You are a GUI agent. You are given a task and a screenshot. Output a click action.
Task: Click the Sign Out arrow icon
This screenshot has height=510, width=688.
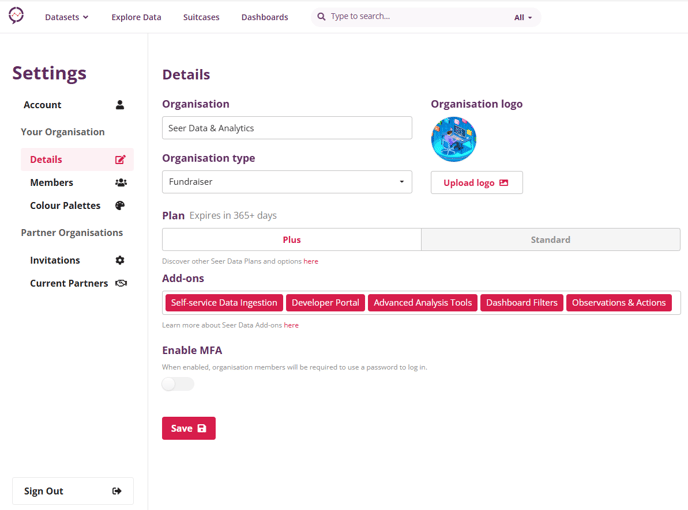click(x=117, y=491)
